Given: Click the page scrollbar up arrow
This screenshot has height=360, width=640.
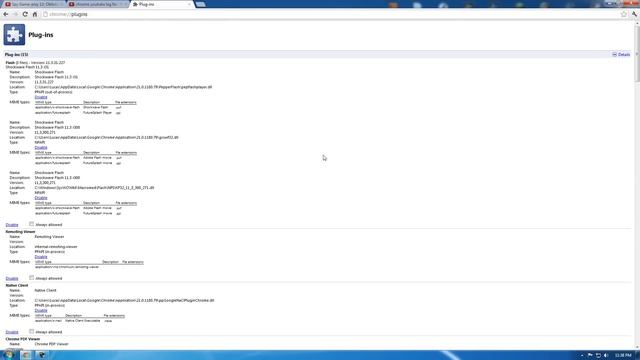Looking at the screenshot, I should [637, 24].
